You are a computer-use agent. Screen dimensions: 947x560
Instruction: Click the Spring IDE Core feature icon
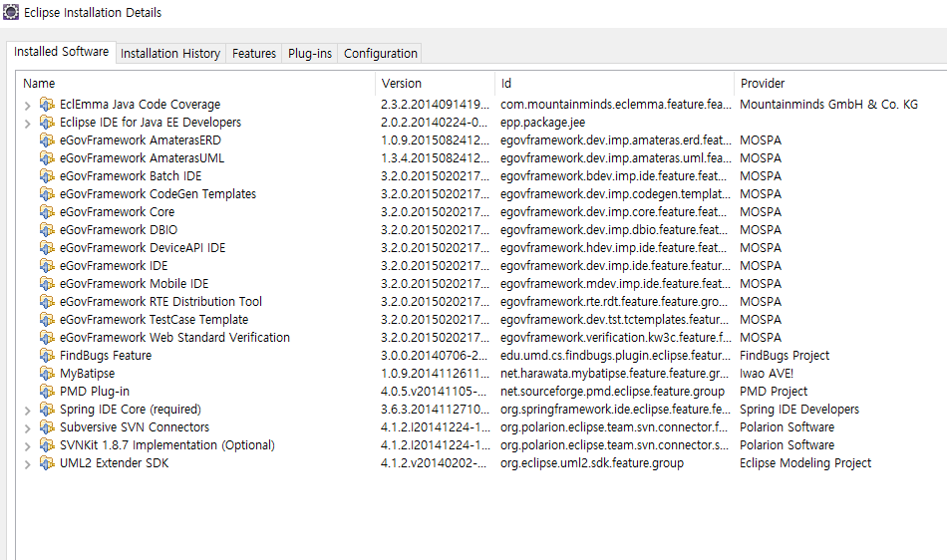[47, 410]
